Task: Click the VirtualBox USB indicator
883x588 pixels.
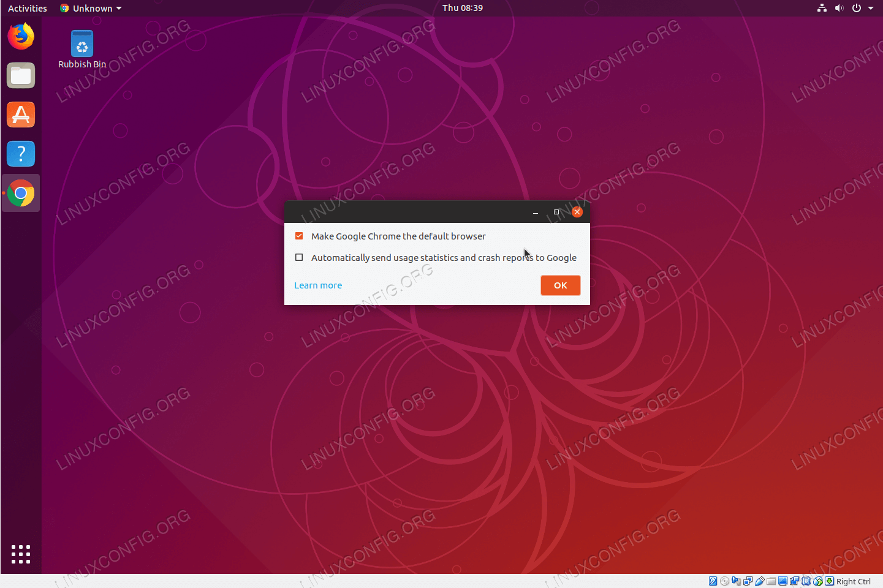Action: (x=760, y=581)
